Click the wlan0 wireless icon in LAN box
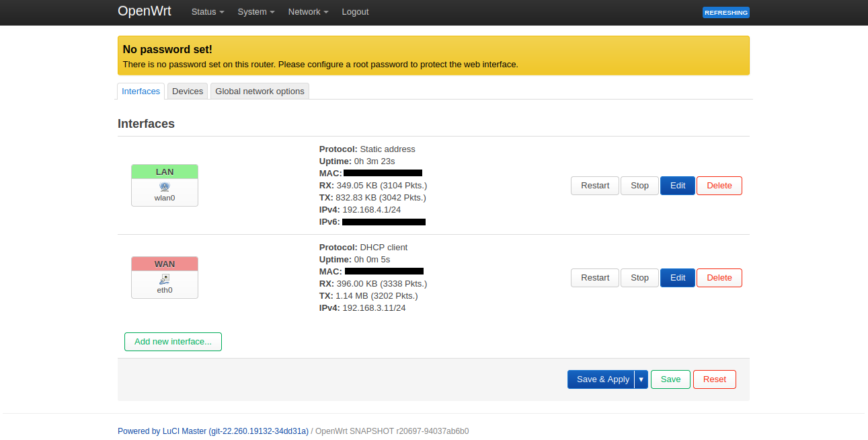Image resolution: width=868 pixels, height=440 pixels. tap(165, 187)
